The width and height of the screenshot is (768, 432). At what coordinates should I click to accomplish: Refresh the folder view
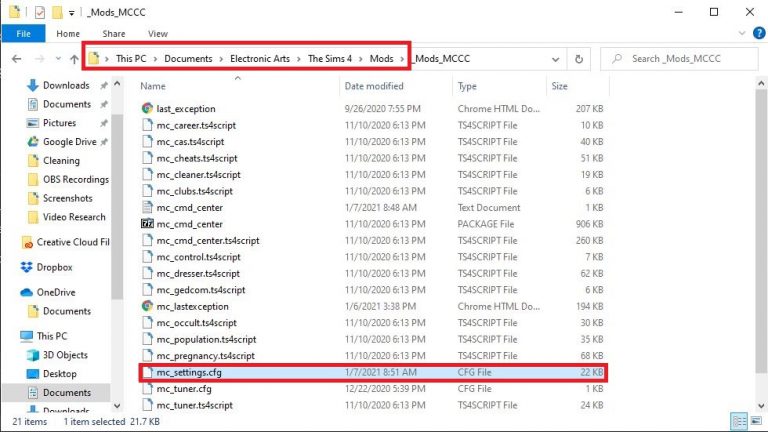(578, 59)
